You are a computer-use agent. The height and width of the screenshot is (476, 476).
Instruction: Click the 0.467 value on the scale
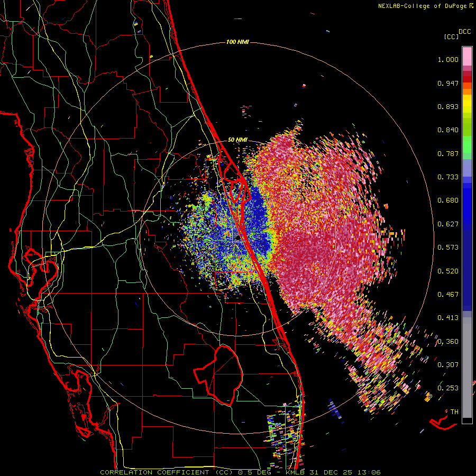pos(448,294)
